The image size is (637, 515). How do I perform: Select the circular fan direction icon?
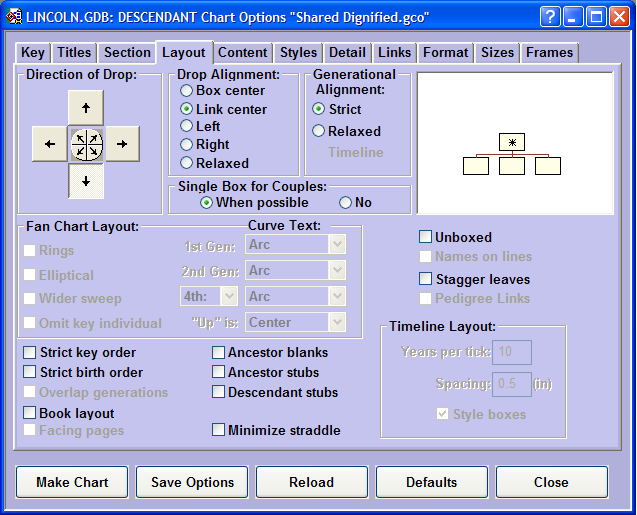pos(86,144)
